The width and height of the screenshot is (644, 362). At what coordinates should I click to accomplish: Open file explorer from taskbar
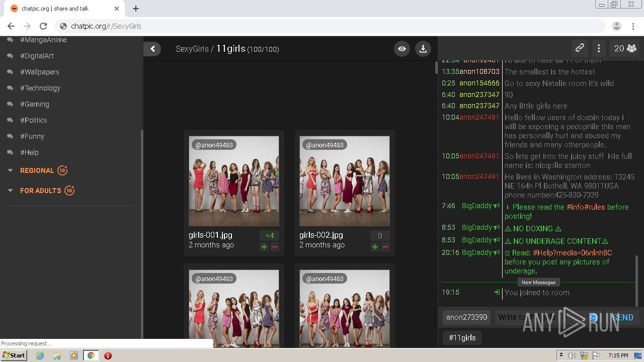click(x=57, y=355)
